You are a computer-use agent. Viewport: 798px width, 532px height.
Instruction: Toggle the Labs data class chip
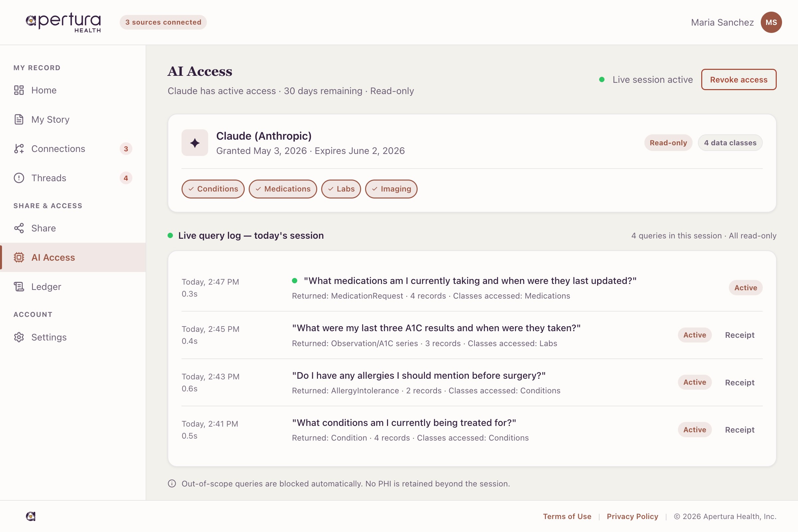tap(341, 189)
